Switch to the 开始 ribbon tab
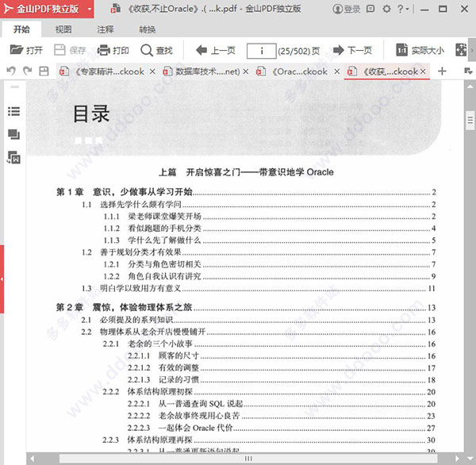This screenshot has width=476, height=465. tap(21, 29)
